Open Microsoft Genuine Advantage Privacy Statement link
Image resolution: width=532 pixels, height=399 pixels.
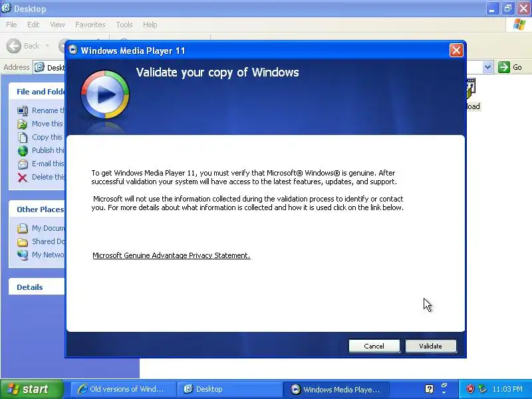172,255
